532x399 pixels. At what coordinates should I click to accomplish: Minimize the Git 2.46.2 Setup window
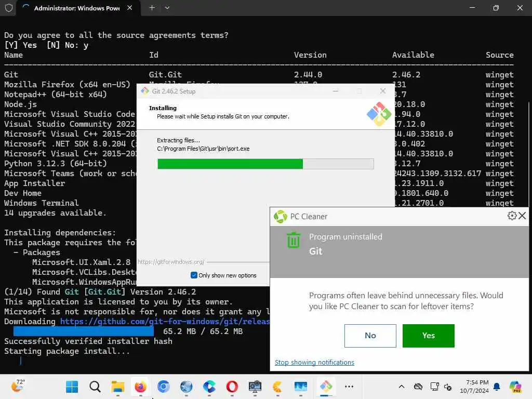click(335, 91)
